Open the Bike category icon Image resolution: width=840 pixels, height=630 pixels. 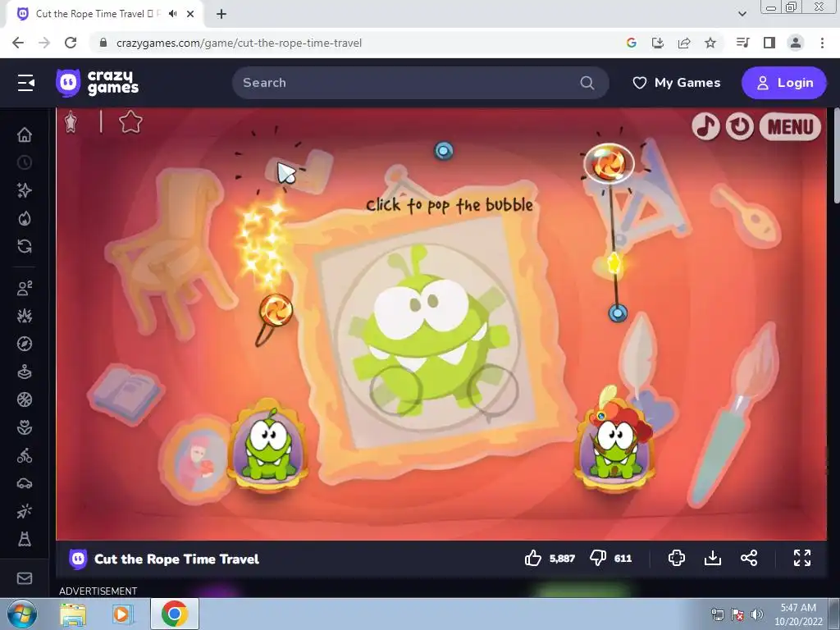coord(25,456)
